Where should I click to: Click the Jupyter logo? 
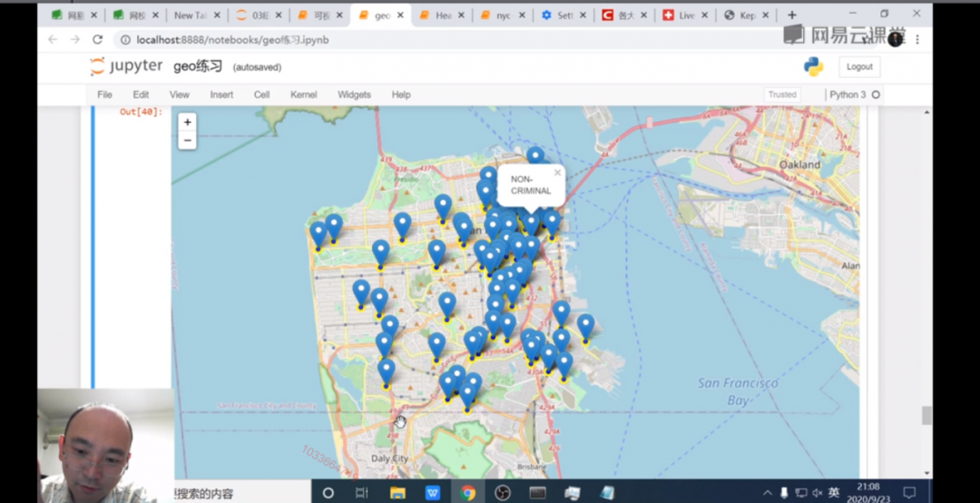point(126,66)
